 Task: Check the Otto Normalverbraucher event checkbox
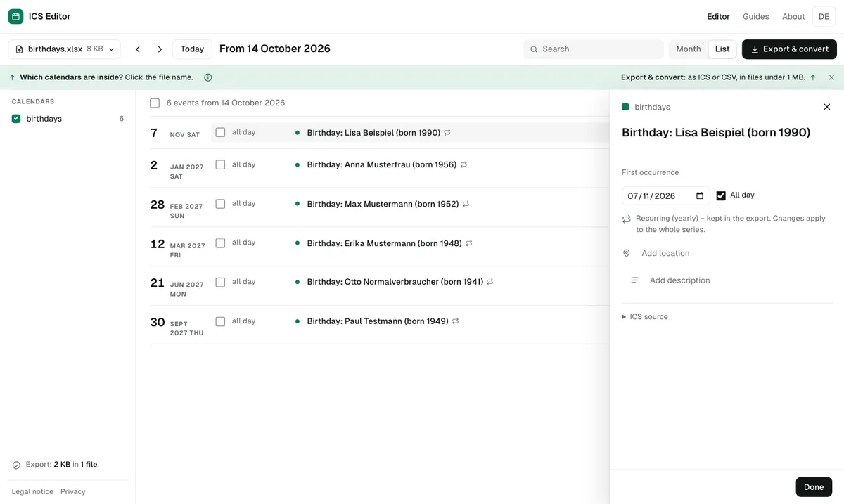[220, 282]
